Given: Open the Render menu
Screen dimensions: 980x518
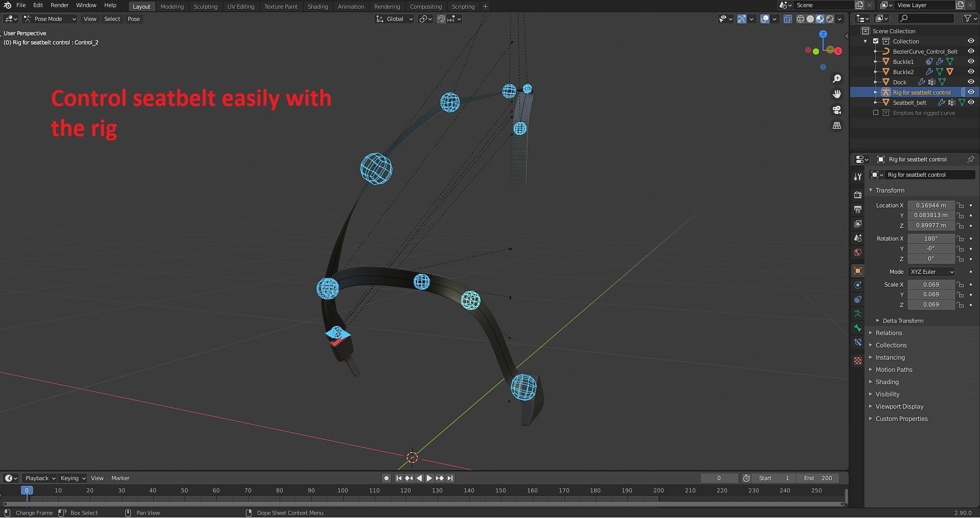Looking at the screenshot, I should pos(59,5).
